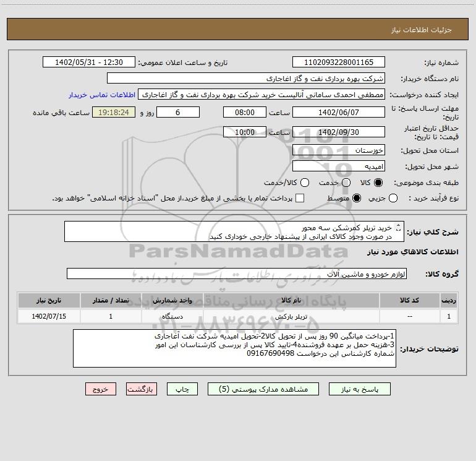
Task: Click the تعداد / مقدار column header
Action: tap(111, 300)
